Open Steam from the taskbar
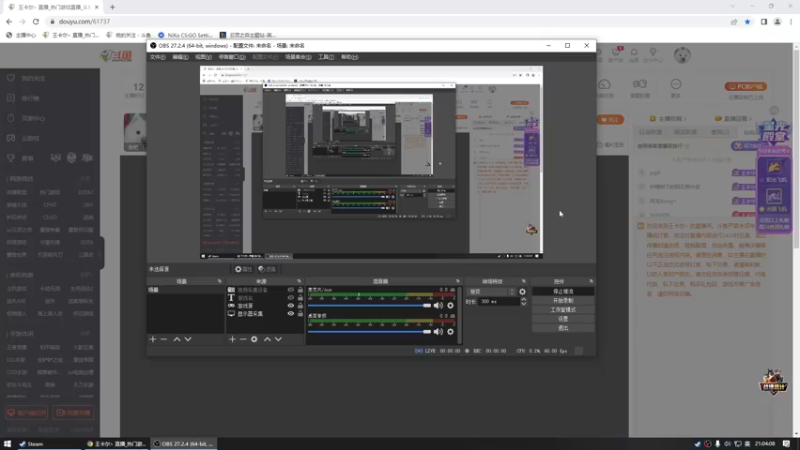 [x=32, y=444]
